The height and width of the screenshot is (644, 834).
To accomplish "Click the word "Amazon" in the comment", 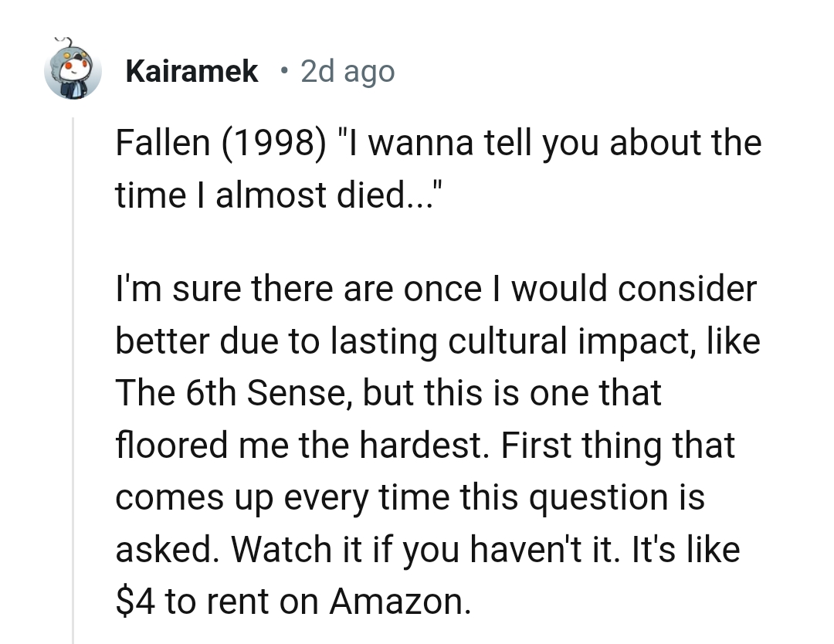I will pos(398,601).
